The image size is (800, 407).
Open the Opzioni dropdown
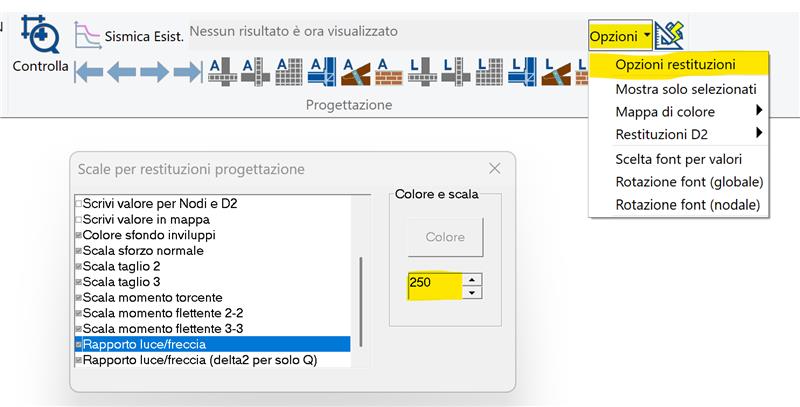point(620,36)
